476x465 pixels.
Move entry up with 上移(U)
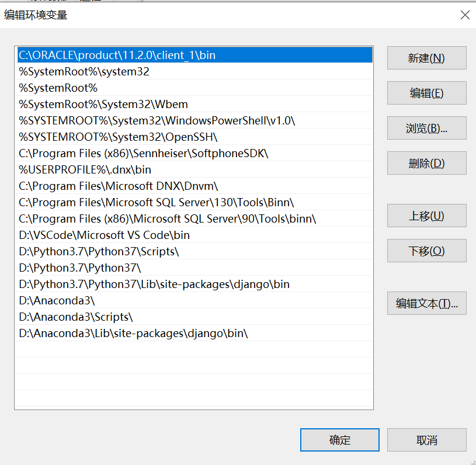(426, 216)
